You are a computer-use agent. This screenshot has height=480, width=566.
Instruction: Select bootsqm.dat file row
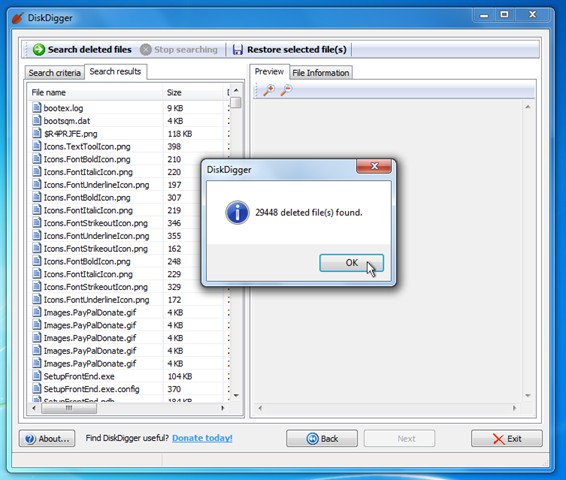tap(128, 121)
